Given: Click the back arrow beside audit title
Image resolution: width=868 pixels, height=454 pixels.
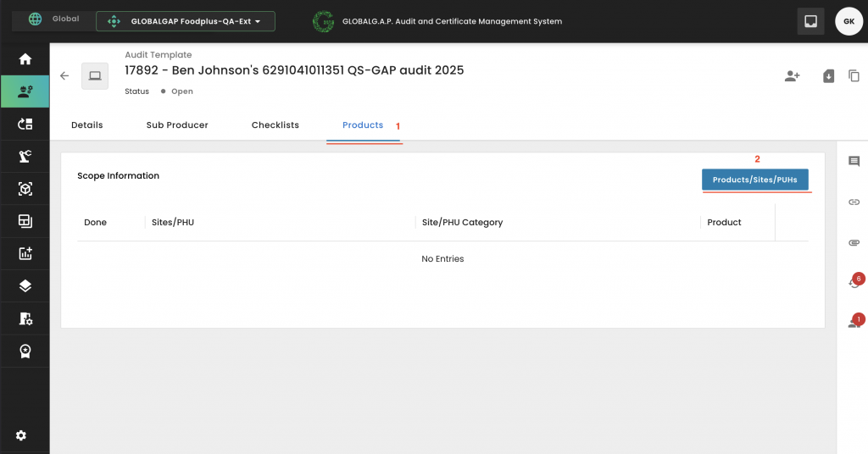Looking at the screenshot, I should (x=64, y=76).
